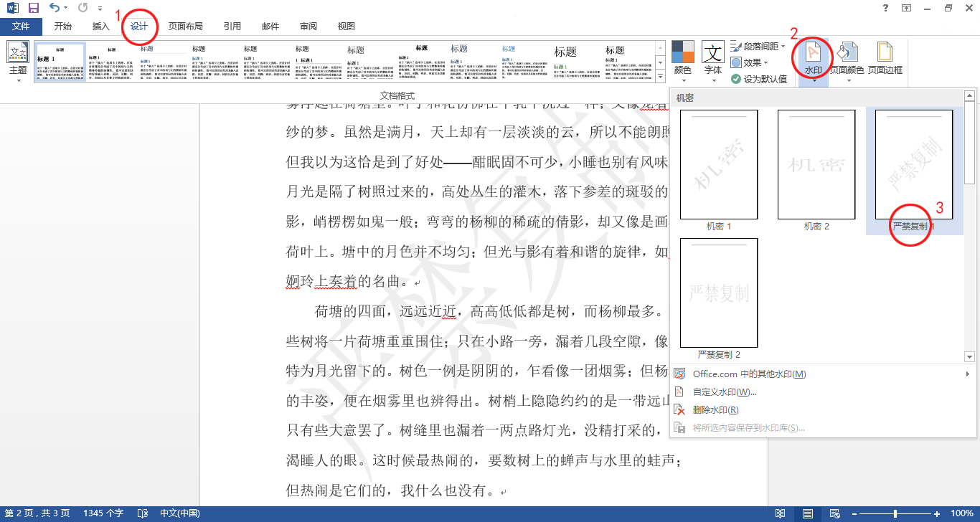
Task: Click the Redo arrow in the quick access toolbar
Action: click(82, 8)
